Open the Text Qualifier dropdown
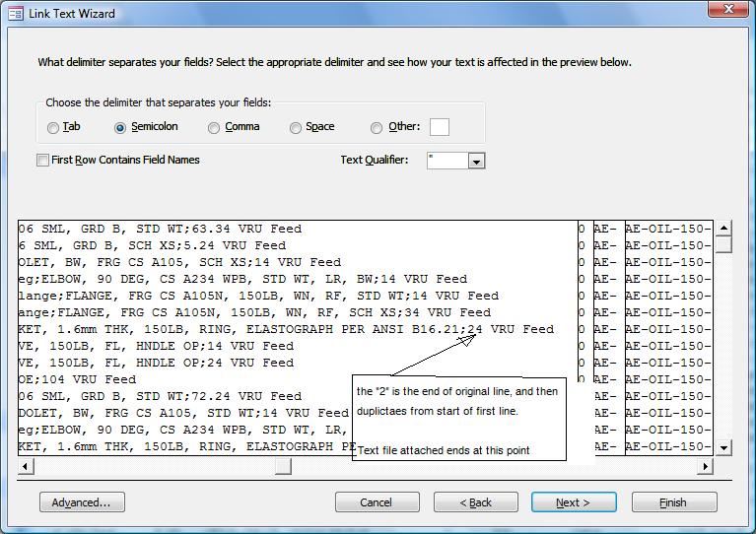This screenshot has height=534, width=756. pyautogui.click(x=476, y=161)
